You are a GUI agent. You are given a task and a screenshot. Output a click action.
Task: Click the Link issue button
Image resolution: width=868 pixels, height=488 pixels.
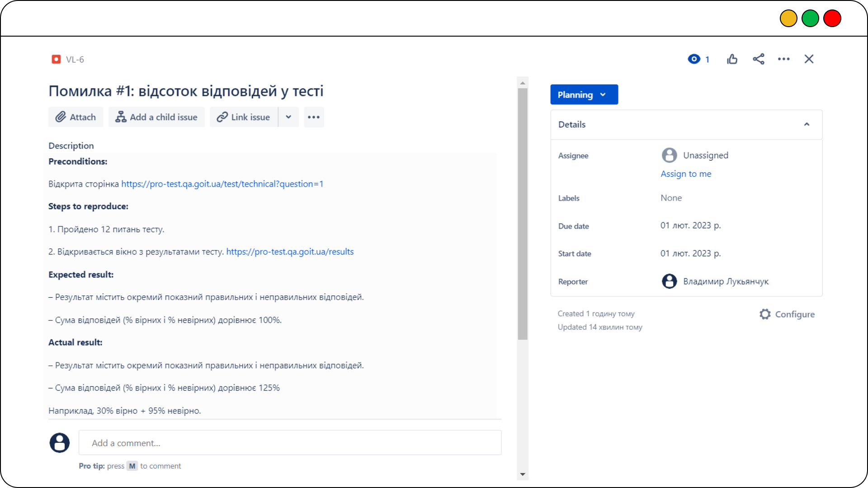click(x=244, y=117)
